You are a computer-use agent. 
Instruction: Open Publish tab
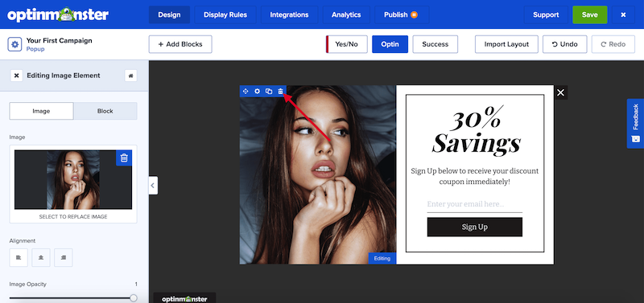[401, 14]
